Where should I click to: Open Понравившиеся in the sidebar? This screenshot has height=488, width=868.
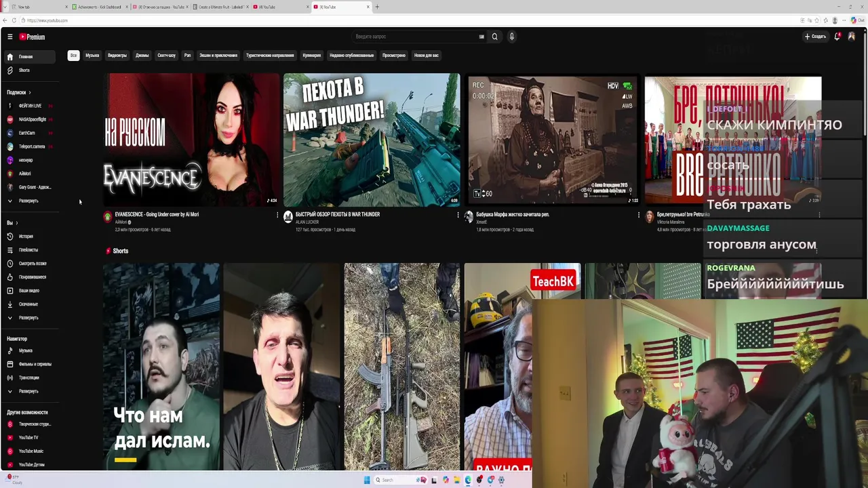tap(30, 277)
